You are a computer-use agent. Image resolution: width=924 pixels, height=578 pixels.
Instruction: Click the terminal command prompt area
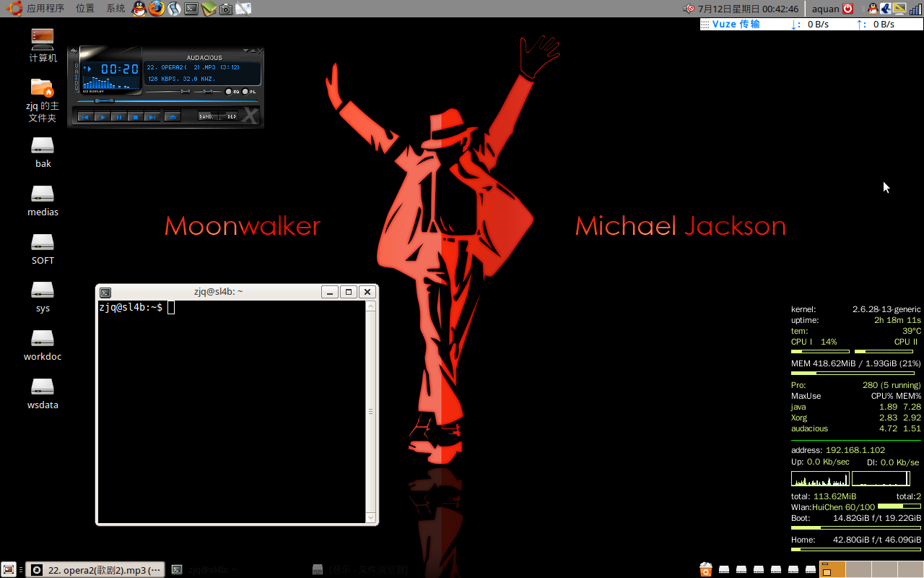click(x=232, y=411)
